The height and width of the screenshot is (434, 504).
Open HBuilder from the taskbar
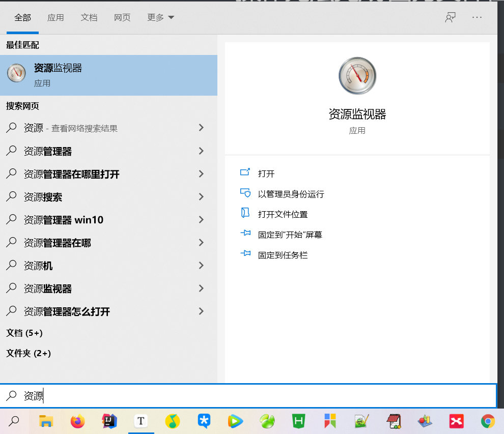tap(298, 421)
